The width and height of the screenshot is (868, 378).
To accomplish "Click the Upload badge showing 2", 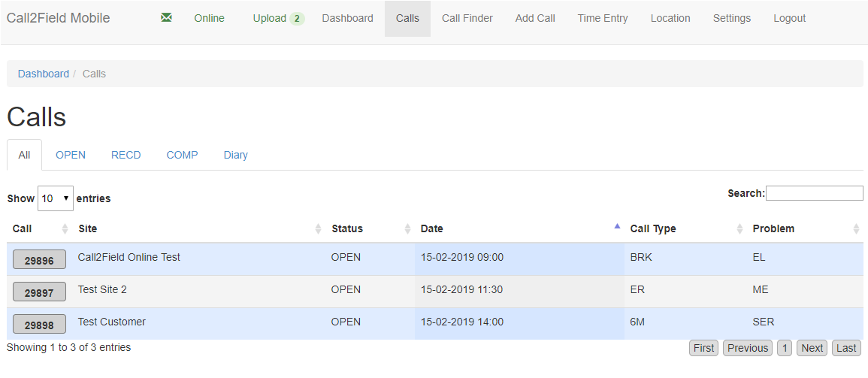I will coord(297,19).
